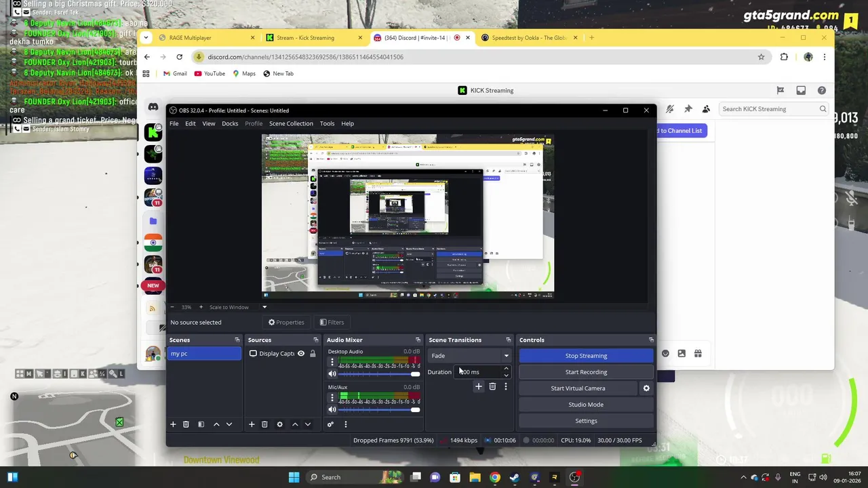Screen dimensions: 868x488
Task: Click Start Virtual Camera button
Action: tap(578, 388)
